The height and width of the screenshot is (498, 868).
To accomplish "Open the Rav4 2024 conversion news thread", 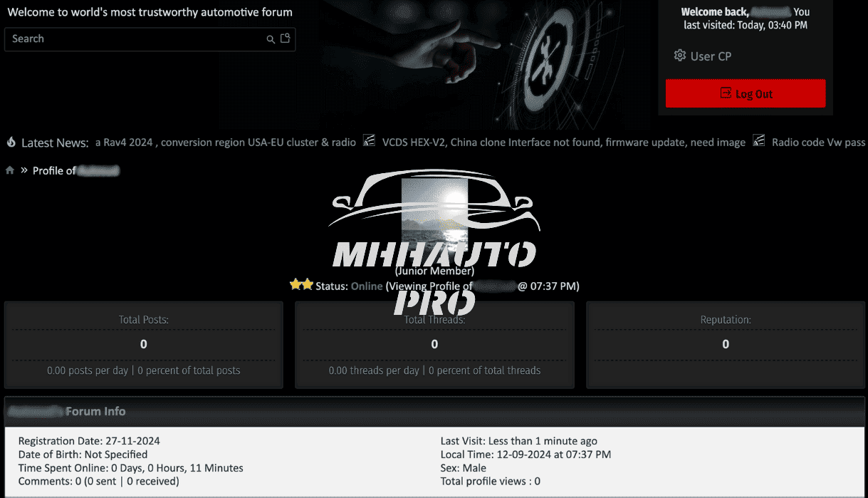I will 226,142.
